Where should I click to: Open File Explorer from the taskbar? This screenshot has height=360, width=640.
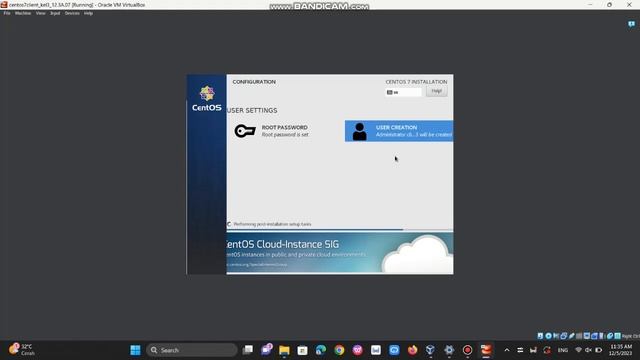[284, 350]
